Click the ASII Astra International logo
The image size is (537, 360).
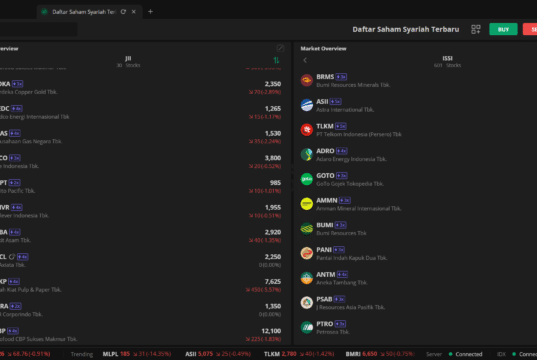click(307, 105)
